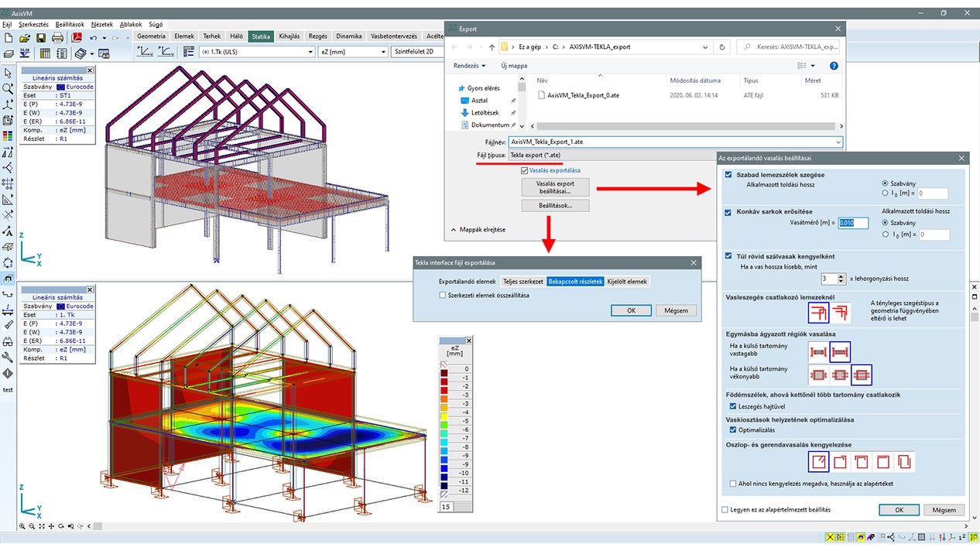980x551 pixels.
Task: Click the Vasátmérő [m] input field
Action: coord(852,223)
